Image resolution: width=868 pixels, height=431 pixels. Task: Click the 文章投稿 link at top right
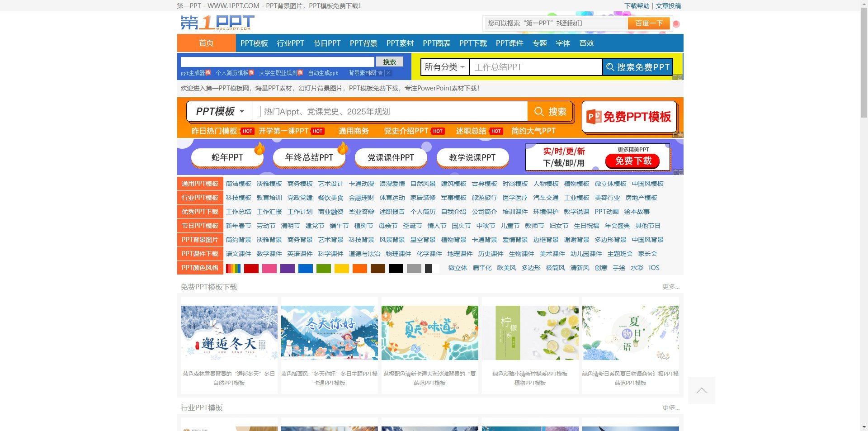pyautogui.click(x=669, y=6)
